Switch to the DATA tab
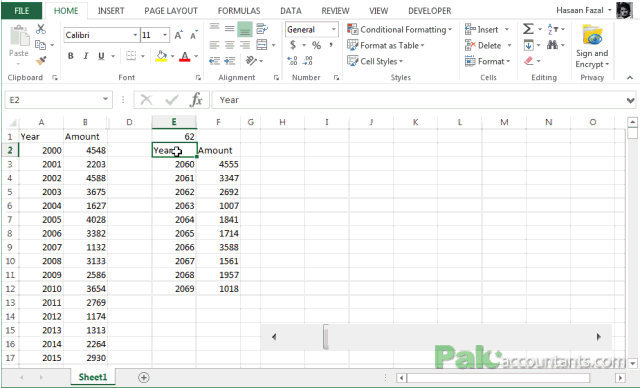Screen dimensions: 640x388 [291, 11]
